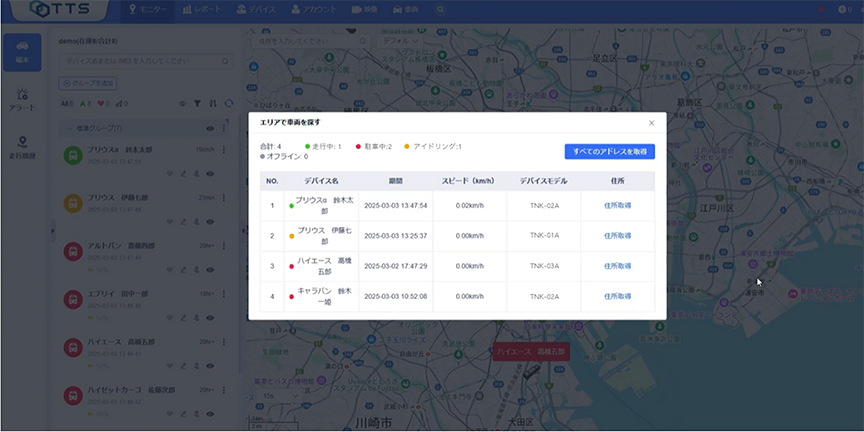The width and height of the screenshot is (864, 432).
Task: Toggle visibility eye for 標準グループ
Action: pos(210,129)
